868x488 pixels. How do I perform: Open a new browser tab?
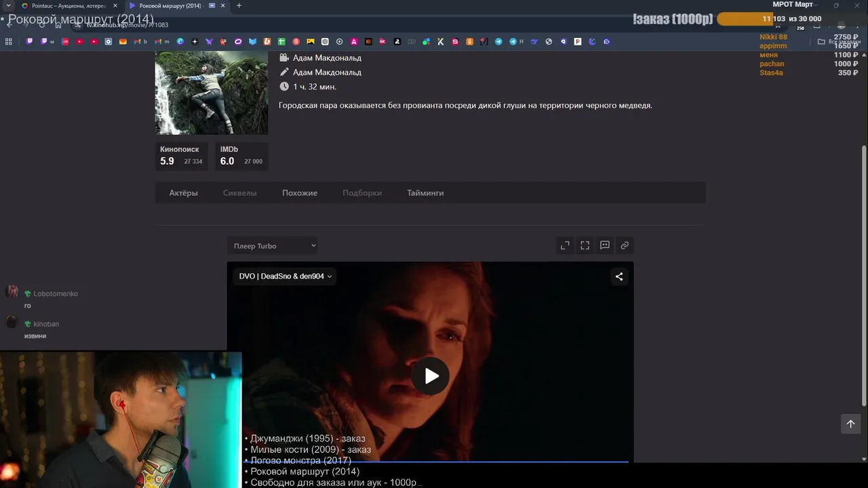239,5
